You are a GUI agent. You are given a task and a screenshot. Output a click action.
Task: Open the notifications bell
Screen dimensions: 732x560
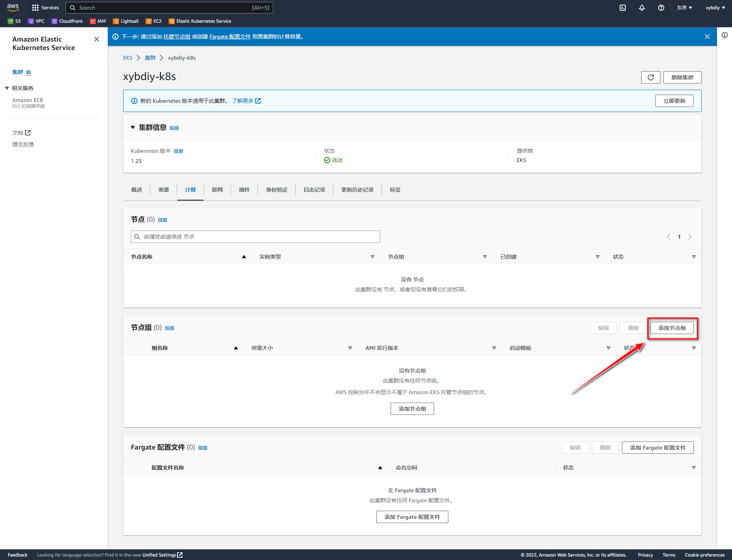(x=642, y=8)
